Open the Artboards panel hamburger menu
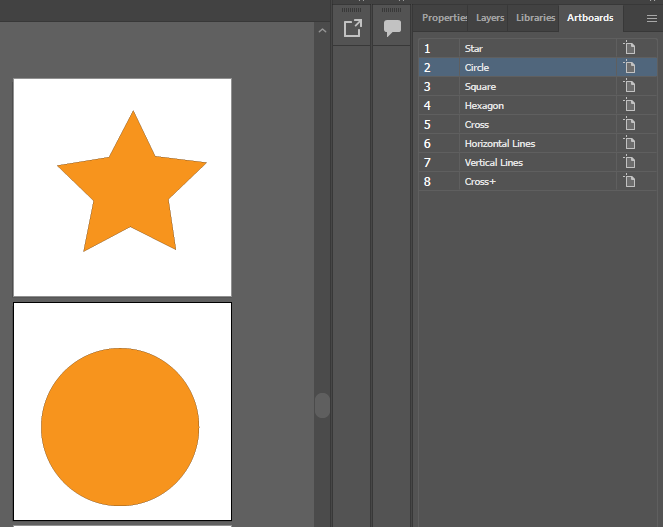Screen dimensions: 663x527 coord(652,18)
